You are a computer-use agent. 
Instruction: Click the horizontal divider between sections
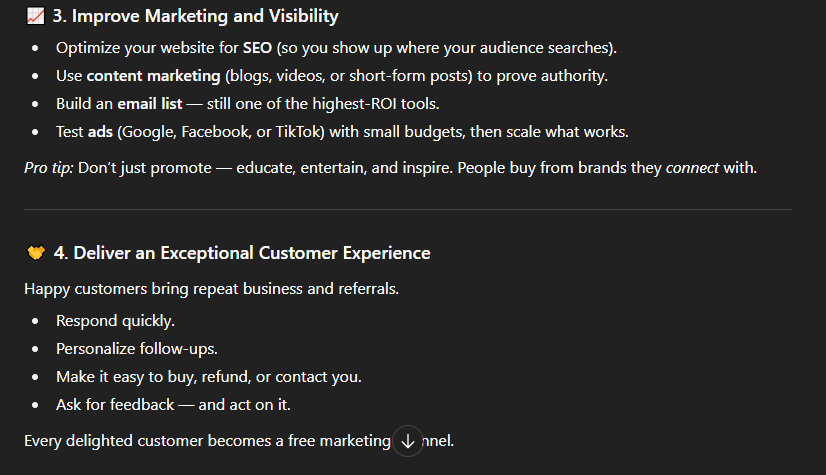click(x=408, y=209)
